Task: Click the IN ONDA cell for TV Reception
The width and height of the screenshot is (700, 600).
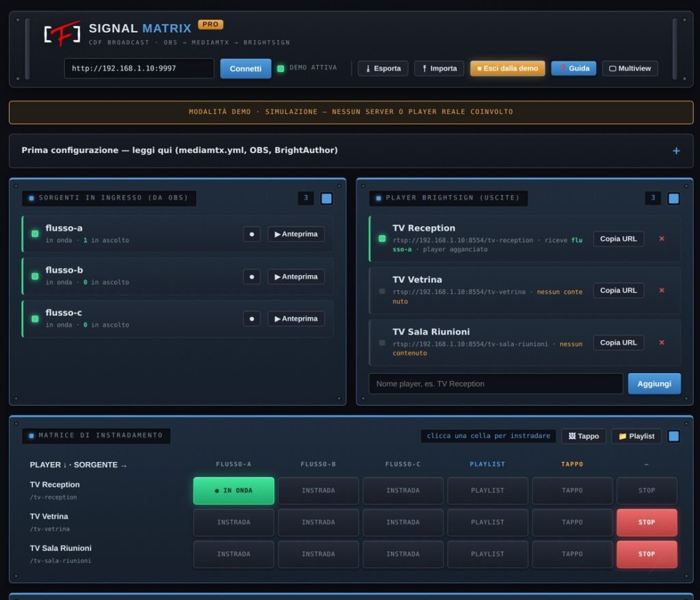Action: point(234,491)
